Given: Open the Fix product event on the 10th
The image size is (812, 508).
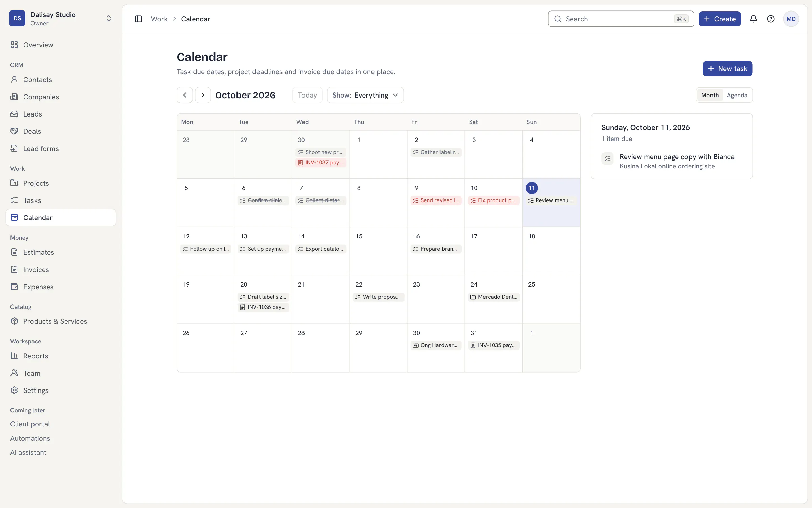Looking at the screenshot, I should 493,200.
